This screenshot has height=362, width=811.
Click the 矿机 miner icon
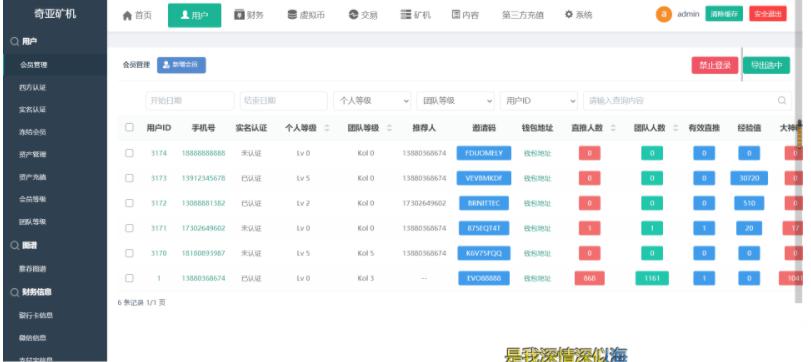click(406, 15)
